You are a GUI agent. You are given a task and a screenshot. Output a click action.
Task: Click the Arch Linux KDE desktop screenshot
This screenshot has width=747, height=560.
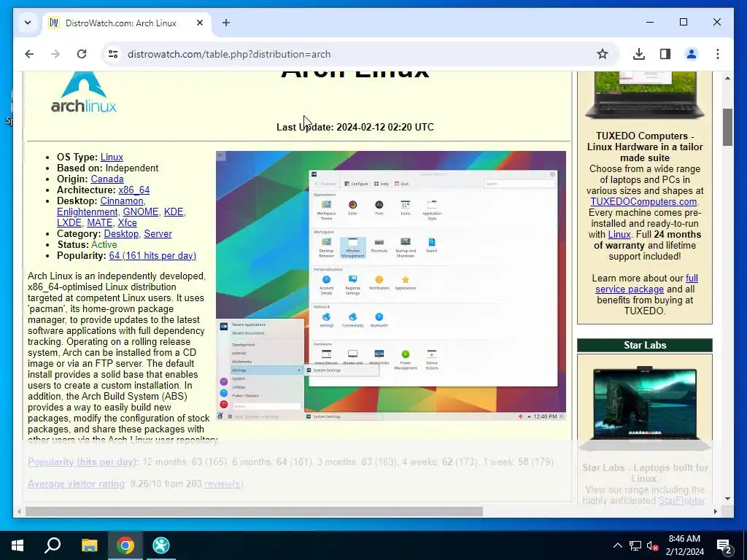click(391, 286)
